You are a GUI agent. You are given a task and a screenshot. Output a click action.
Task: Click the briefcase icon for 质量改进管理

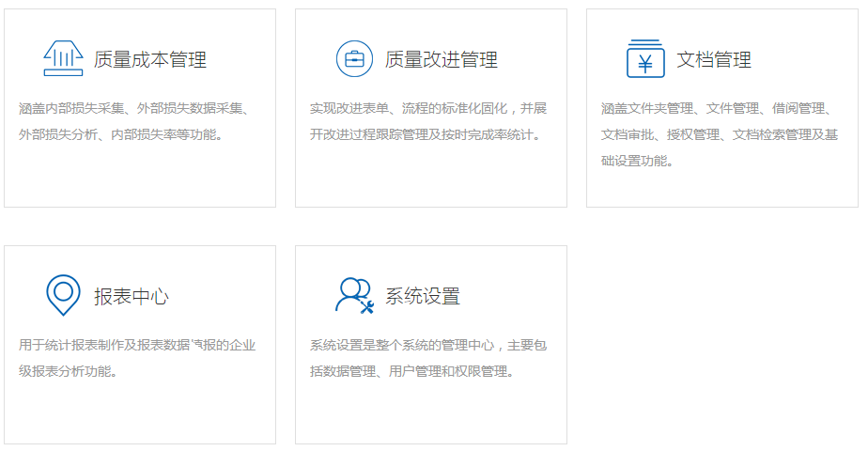(x=354, y=59)
